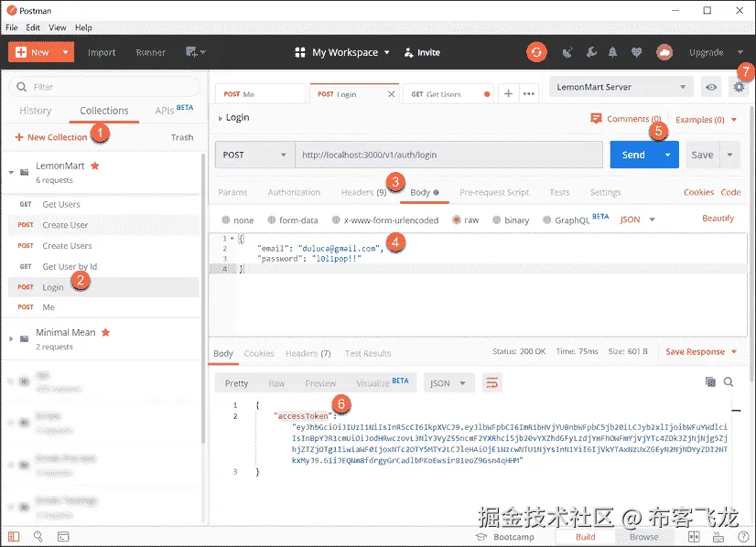
Task: Click the collection Filter search field
Action: 104,87
